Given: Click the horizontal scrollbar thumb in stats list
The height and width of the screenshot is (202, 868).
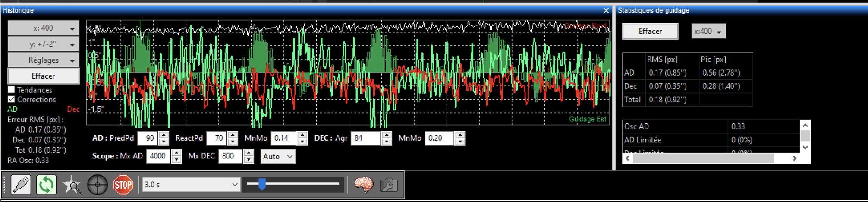Looking at the screenshot, I should tap(703, 158).
